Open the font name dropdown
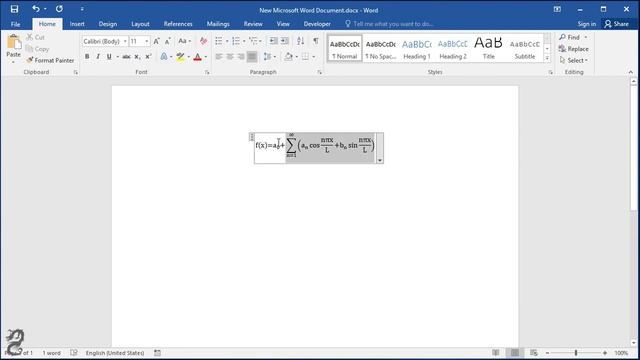640x360 pixels. point(125,41)
